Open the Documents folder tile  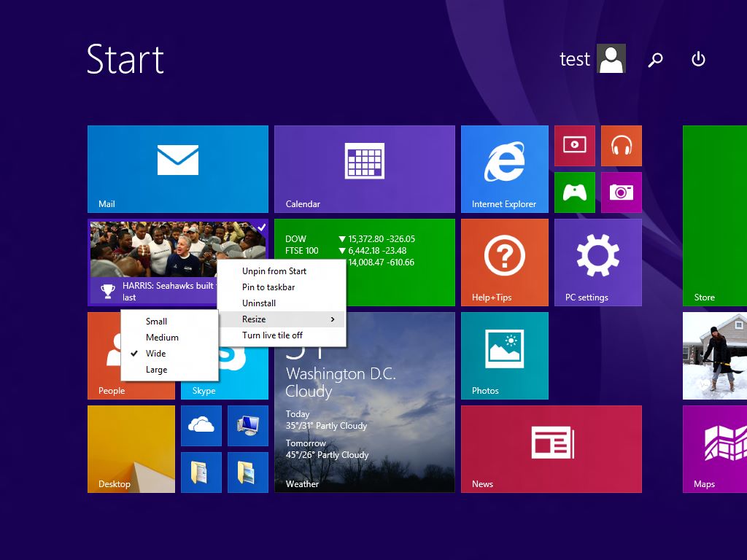pyautogui.click(x=201, y=472)
